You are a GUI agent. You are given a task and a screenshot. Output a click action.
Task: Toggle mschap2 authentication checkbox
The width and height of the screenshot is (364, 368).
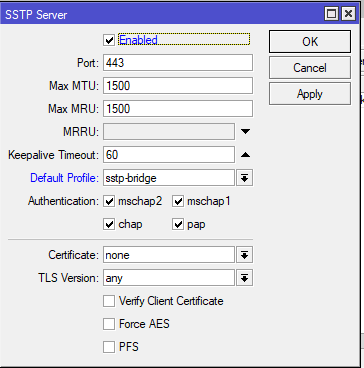[109, 202]
